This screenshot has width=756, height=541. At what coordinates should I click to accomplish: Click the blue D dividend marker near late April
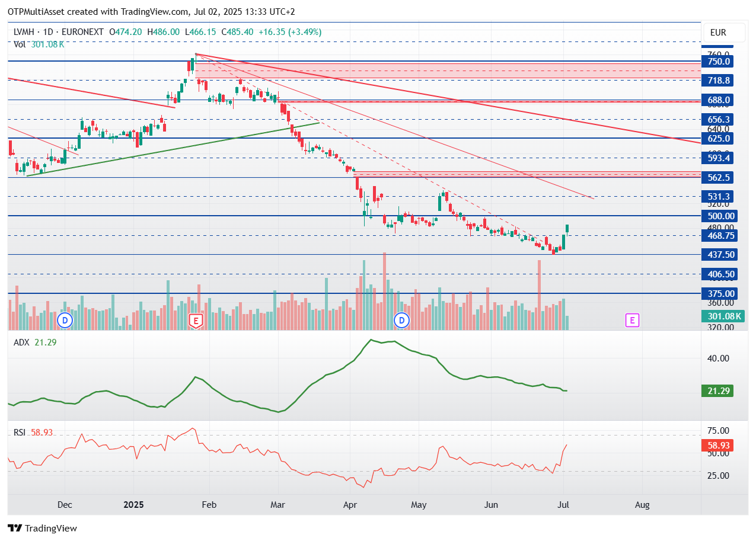pyautogui.click(x=402, y=321)
